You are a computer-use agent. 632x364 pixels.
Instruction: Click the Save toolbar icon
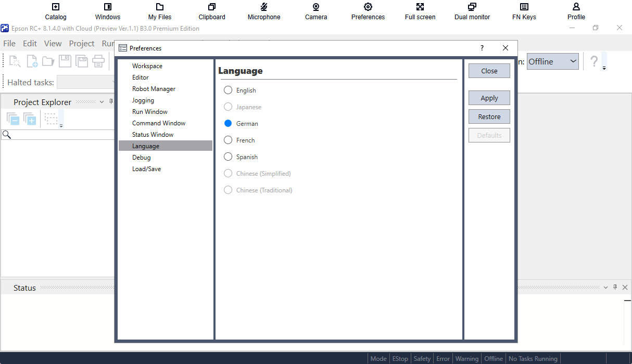point(65,61)
